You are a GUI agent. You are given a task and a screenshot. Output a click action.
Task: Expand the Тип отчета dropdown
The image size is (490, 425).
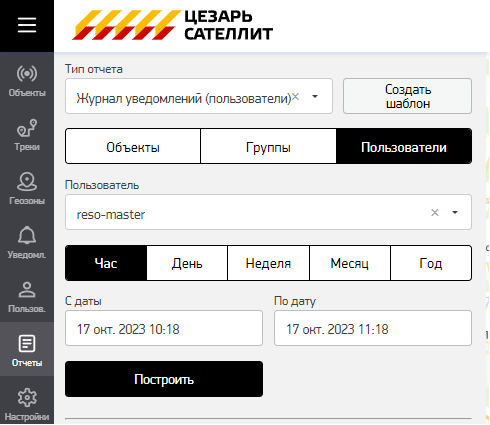[315, 97]
